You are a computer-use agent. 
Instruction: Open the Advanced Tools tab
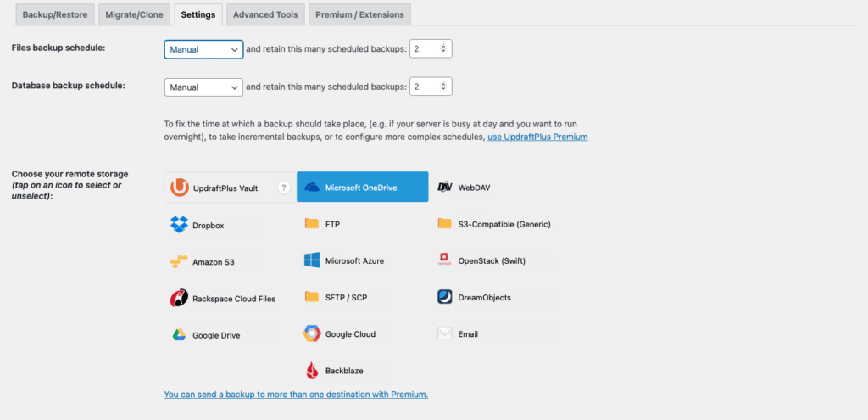pyautogui.click(x=264, y=15)
